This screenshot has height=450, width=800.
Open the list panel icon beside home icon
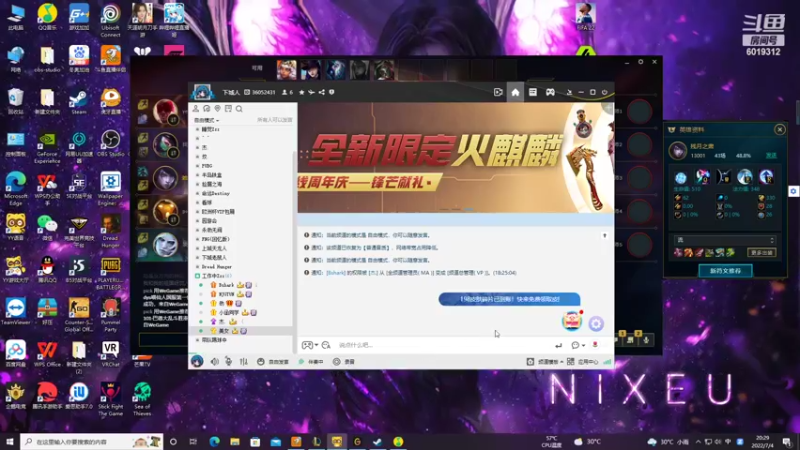point(533,92)
